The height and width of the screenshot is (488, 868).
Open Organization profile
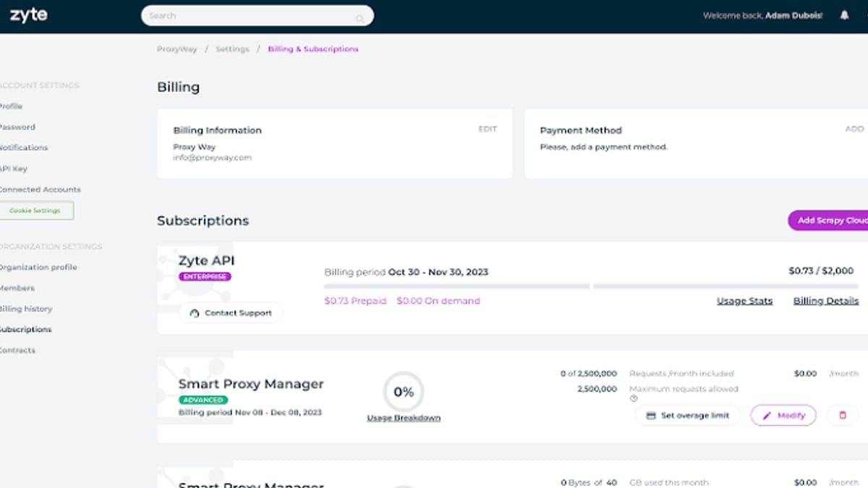pyautogui.click(x=38, y=267)
